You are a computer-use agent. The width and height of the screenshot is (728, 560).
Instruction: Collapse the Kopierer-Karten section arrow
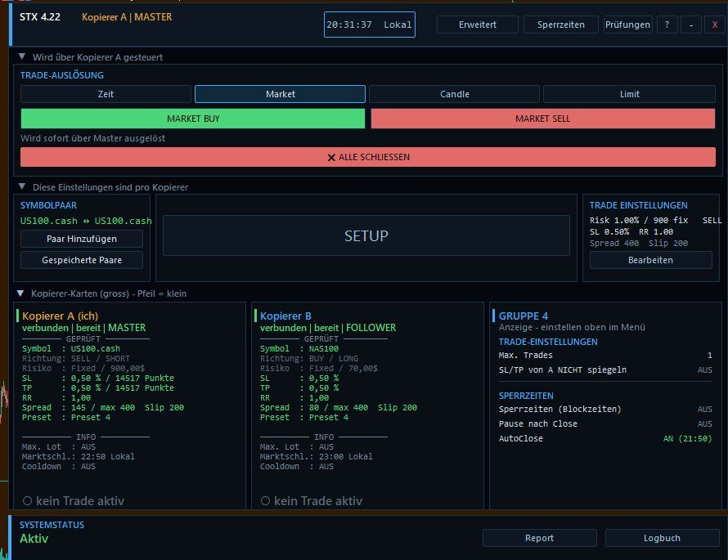click(x=20, y=293)
